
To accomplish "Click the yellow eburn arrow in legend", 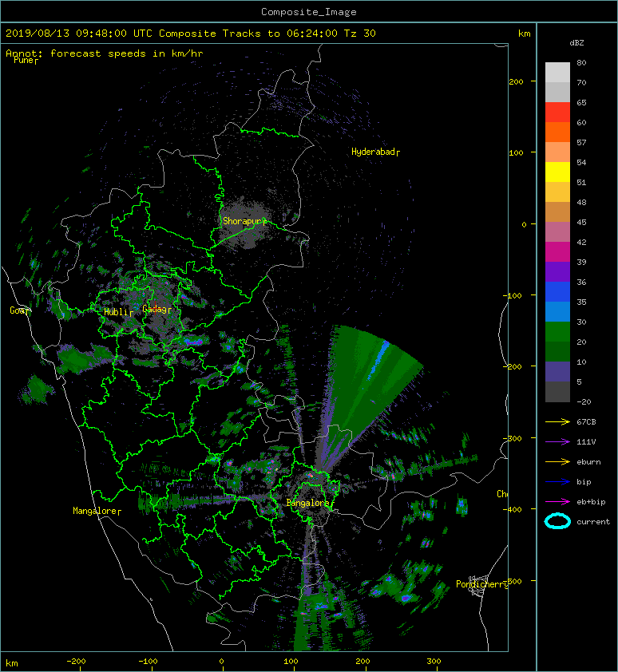I will click(x=557, y=461).
